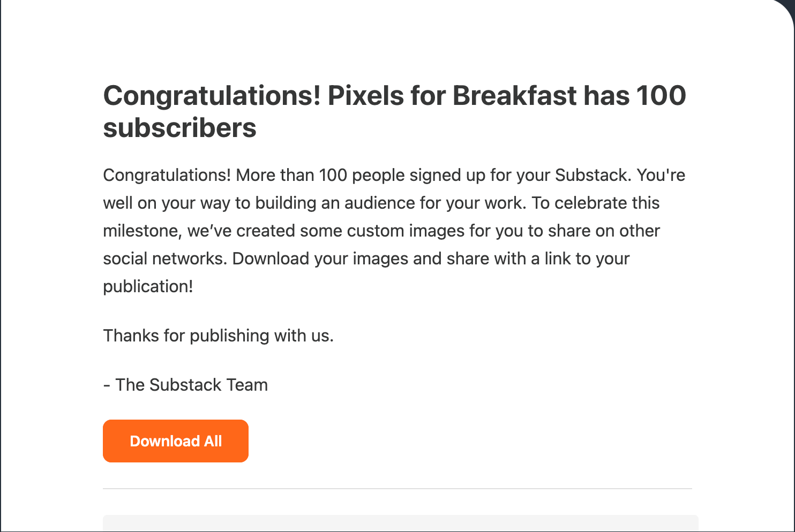
Task: Click the word "publication!" in the paragraph
Action: [148, 286]
